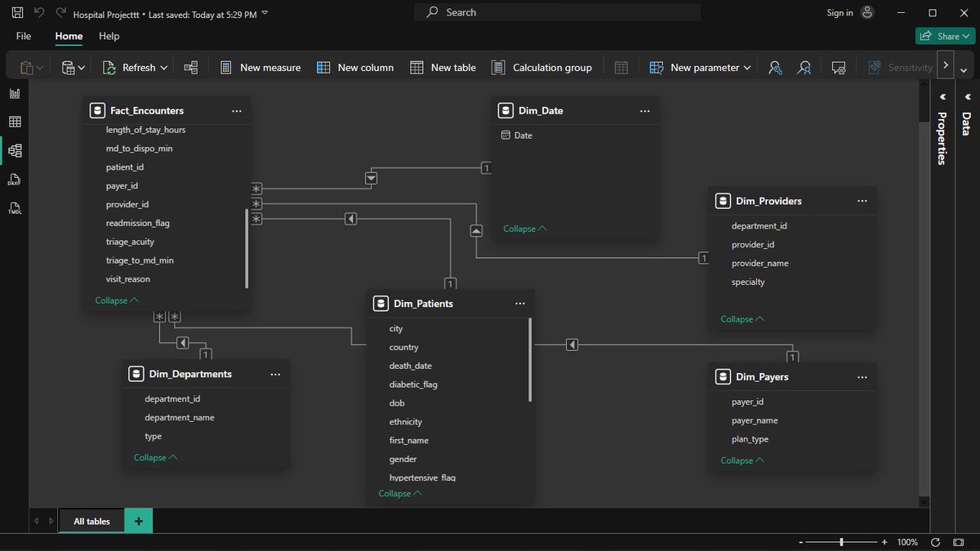Click New measure button
980x551 pixels.
point(261,68)
